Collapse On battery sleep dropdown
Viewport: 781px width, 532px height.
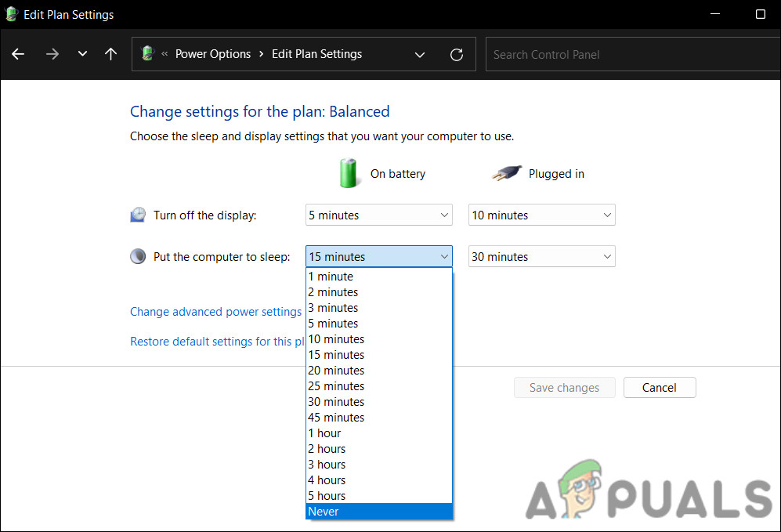[378, 256]
